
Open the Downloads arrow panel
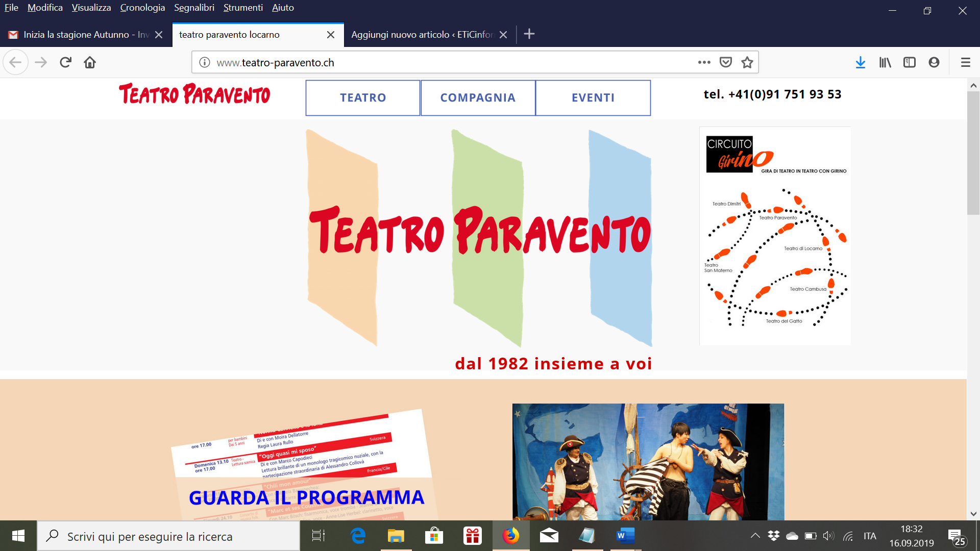click(x=861, y=62)
